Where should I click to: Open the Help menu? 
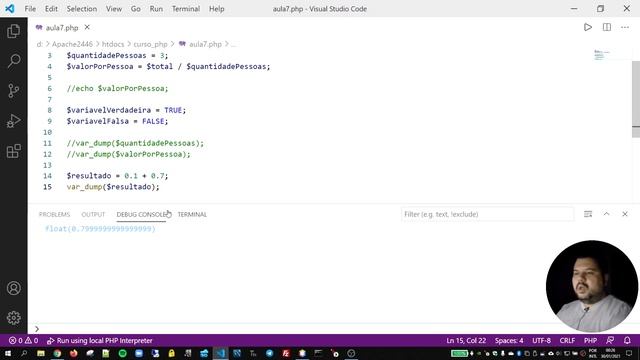click(217, 9)
